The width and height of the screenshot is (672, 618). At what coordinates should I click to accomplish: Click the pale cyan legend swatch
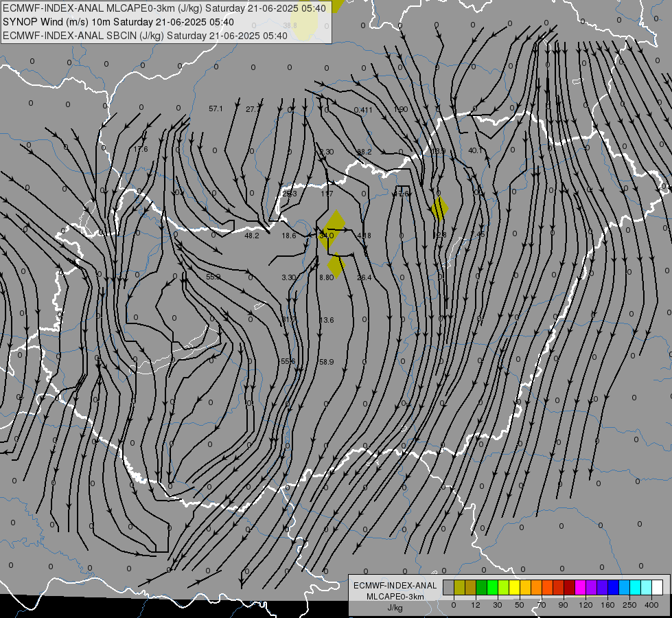(x=647, y=587)
